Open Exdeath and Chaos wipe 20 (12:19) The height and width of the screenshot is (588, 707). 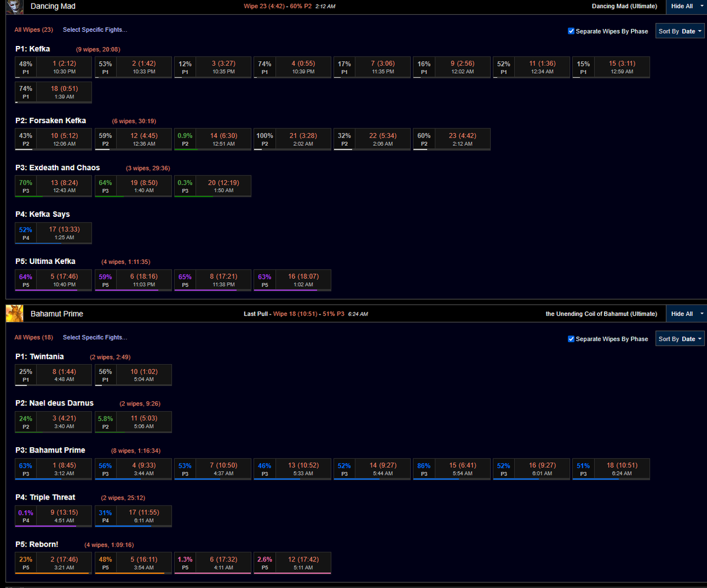pos(213,186)
